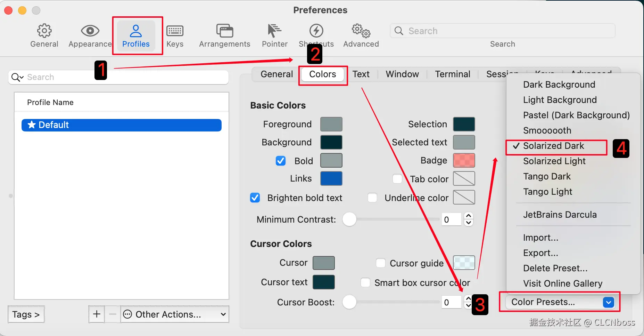
Task: Open the Cursor guide color swatch
Action: pos(464,263)
